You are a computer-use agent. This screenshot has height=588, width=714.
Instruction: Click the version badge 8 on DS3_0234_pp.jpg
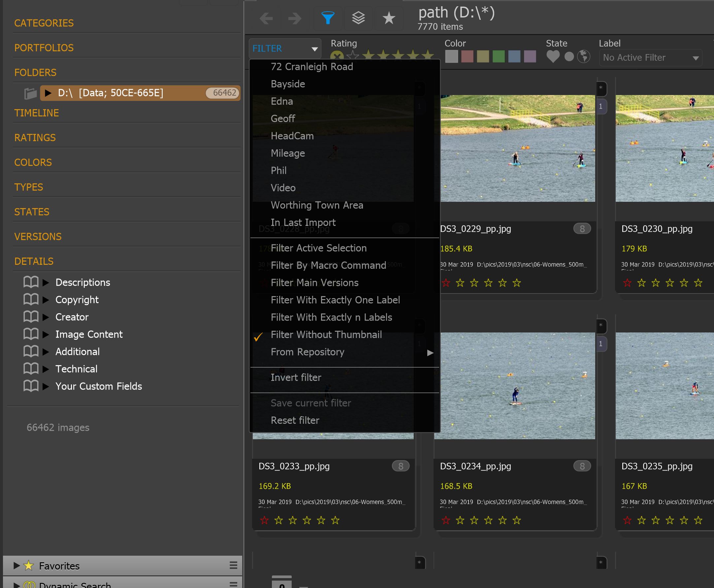[582, 466]
